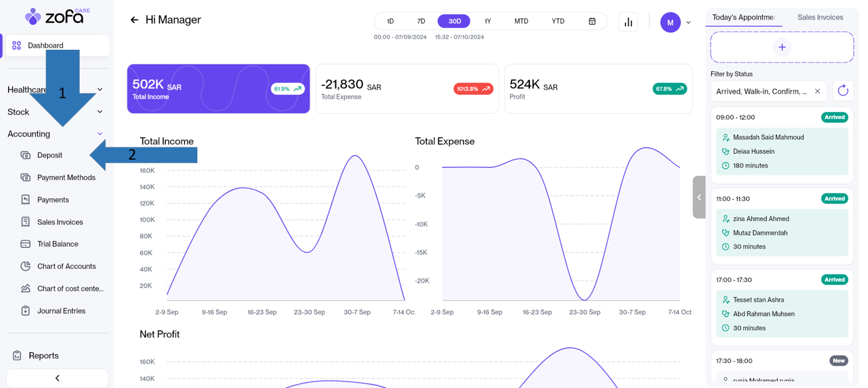This screenshot has width=868, height=388.
Task: Open the user profile M dropdown
Action: click(x=675, y=22)
